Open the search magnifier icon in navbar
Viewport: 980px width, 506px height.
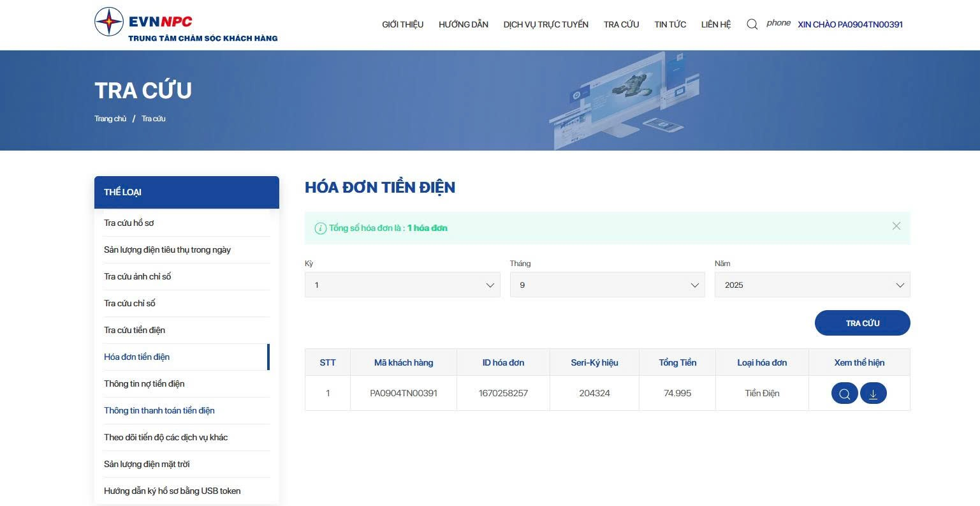(x=752, y=24)
